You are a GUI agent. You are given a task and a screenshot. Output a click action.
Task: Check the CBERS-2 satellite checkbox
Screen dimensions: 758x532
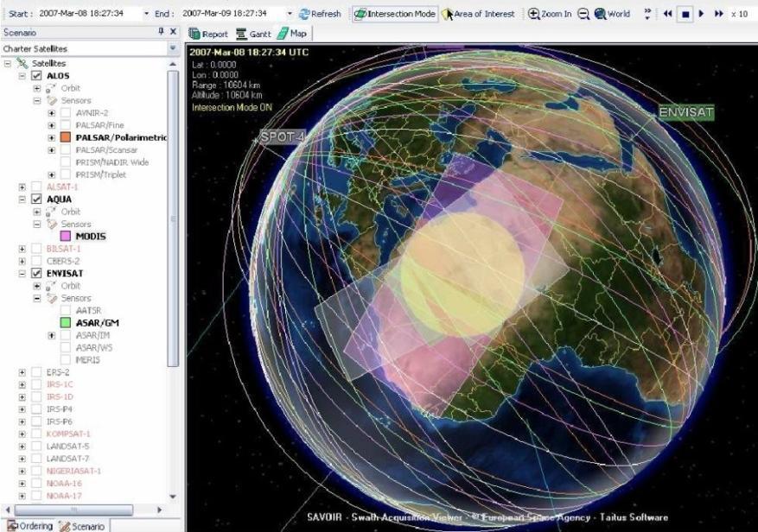(x=36, y=261)
